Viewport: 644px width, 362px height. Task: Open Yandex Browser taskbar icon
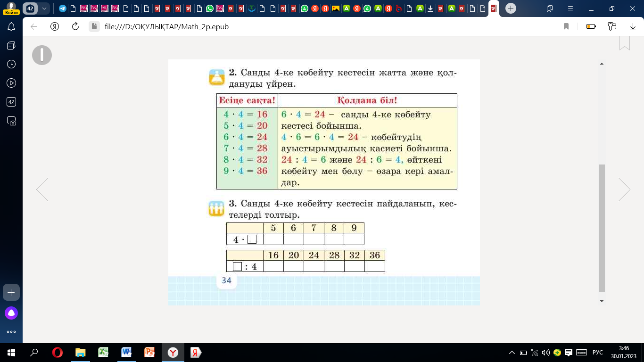point(173,353)
